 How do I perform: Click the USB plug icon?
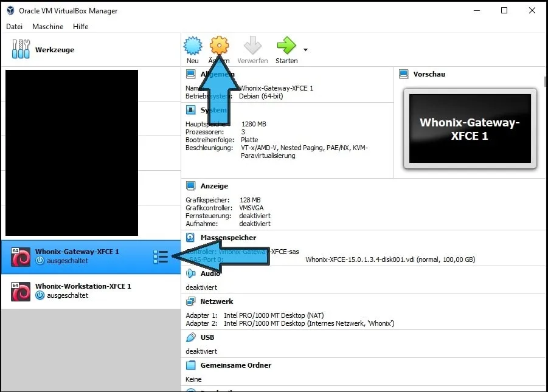(190, 337)
